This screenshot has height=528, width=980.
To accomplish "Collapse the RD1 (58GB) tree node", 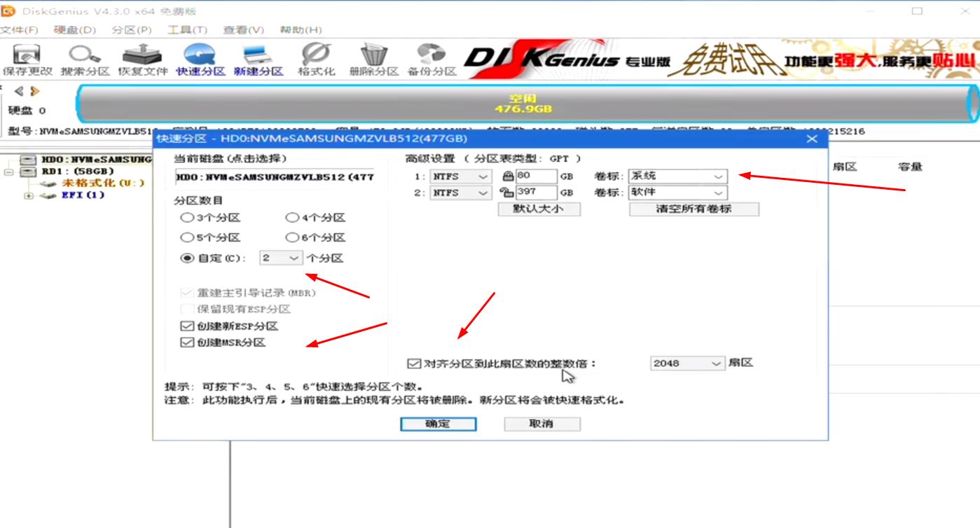I will click(9, 172).
